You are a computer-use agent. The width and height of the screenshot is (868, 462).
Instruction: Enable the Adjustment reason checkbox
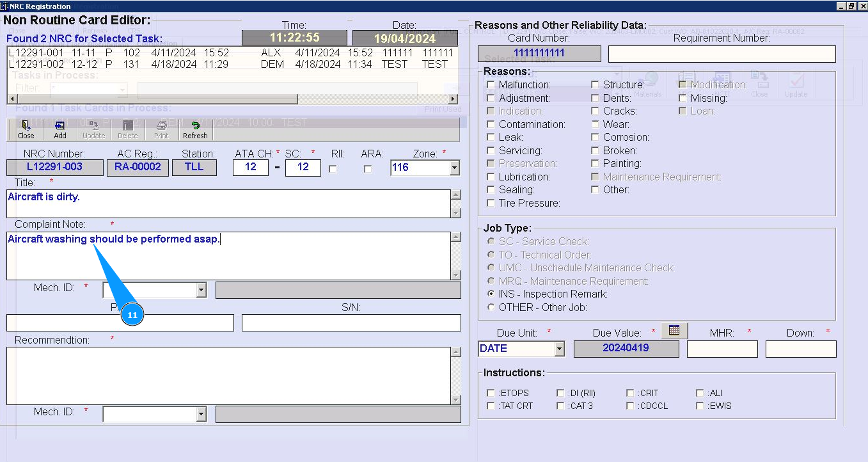click(491, 98)
